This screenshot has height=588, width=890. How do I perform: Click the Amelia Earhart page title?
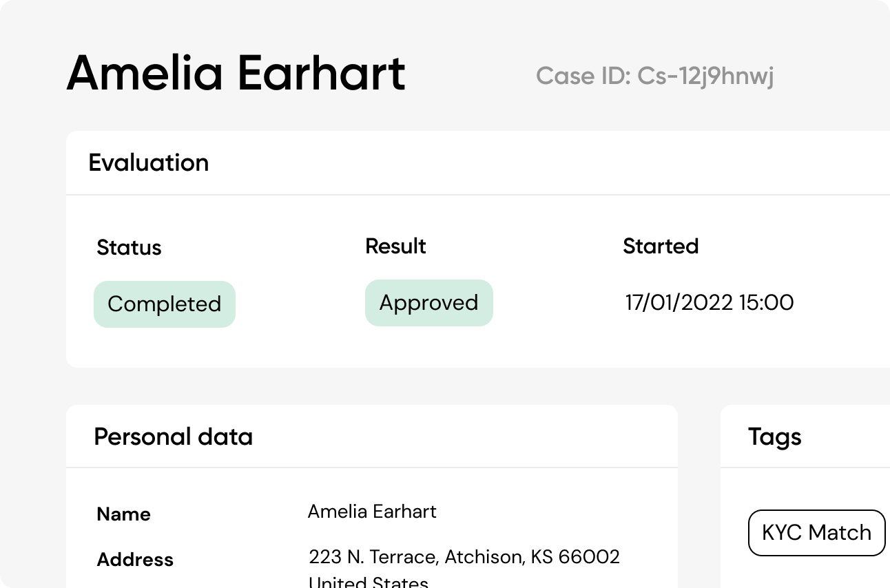coord(236,73)
